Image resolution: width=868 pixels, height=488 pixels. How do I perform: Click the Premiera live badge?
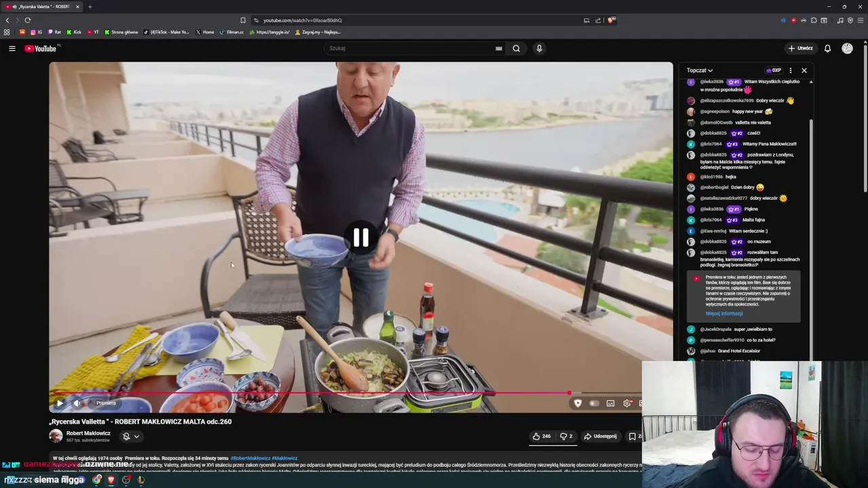pyautogui.click(x=106, y=403)
